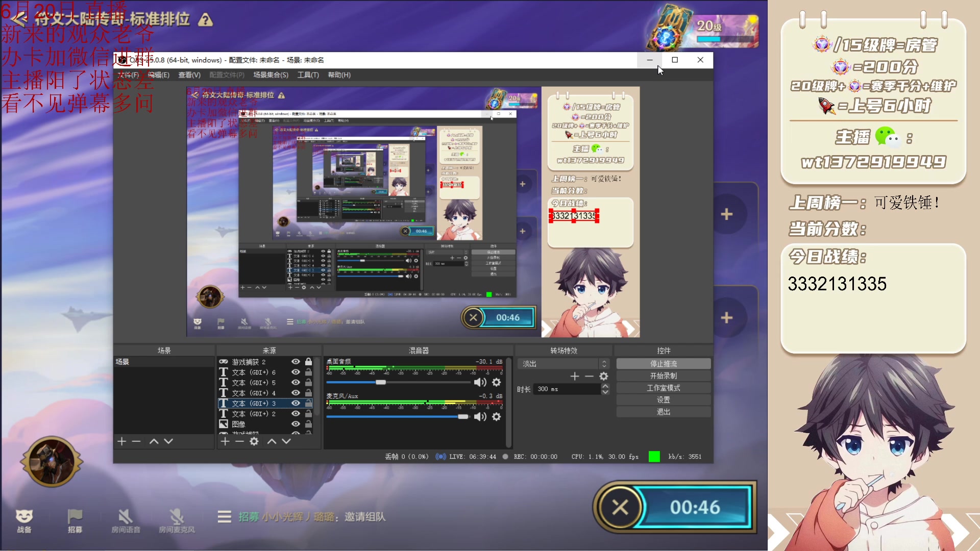
Task: Open the game warning triangle icon
Action: pyautogui.click(x=205, y=20)
